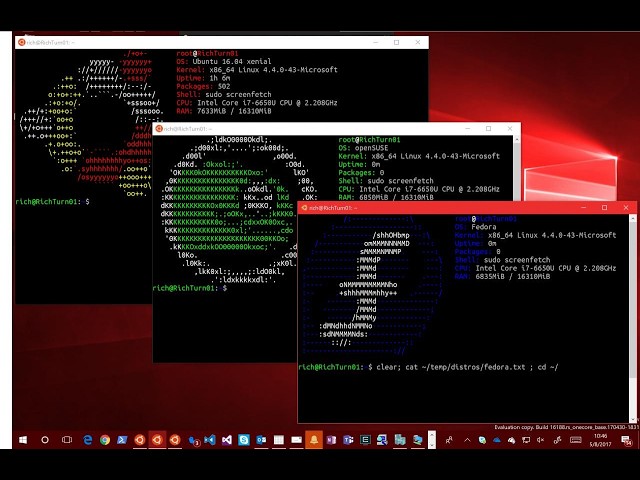The image size is (640, 480).
Task: Click the 'OS: openSUSE' line
Action: [363, 148]
